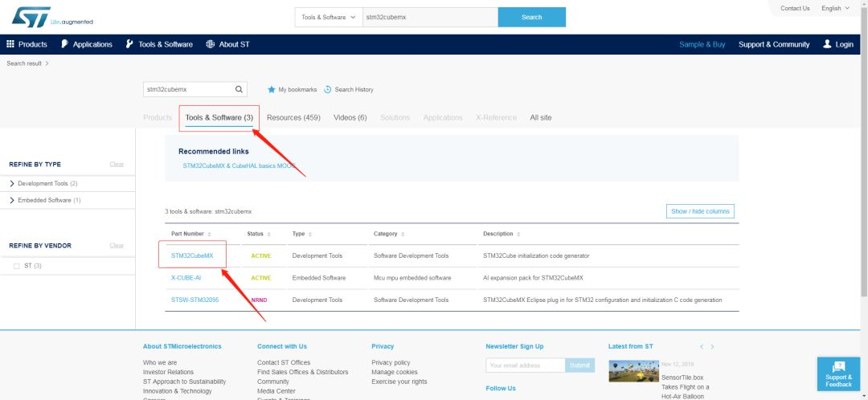
Task: Click the My bookmarks star icon
Action: tap(272, 90)
